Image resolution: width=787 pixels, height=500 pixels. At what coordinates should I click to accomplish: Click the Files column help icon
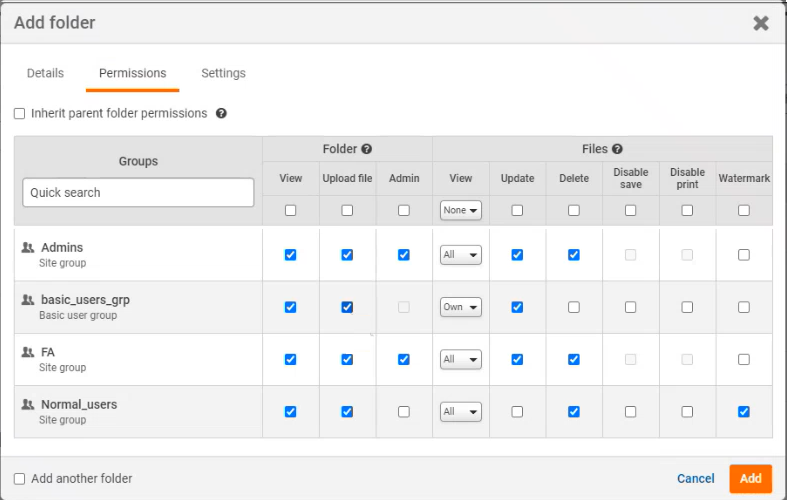point(617,149)
